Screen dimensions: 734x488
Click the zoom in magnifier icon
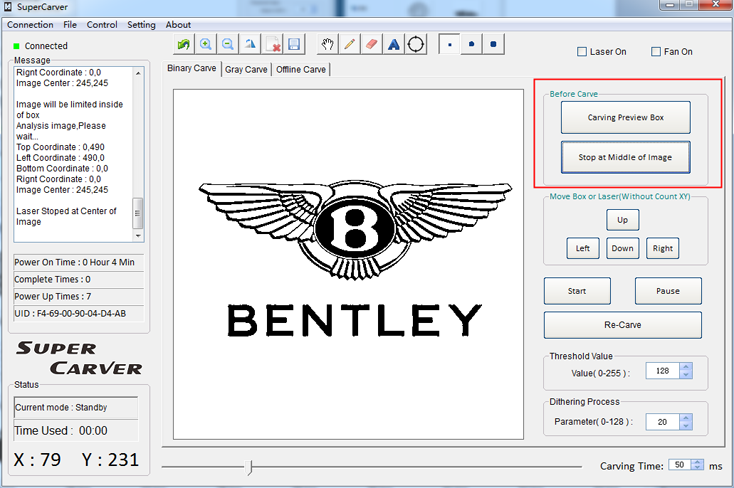coord(206,44)
